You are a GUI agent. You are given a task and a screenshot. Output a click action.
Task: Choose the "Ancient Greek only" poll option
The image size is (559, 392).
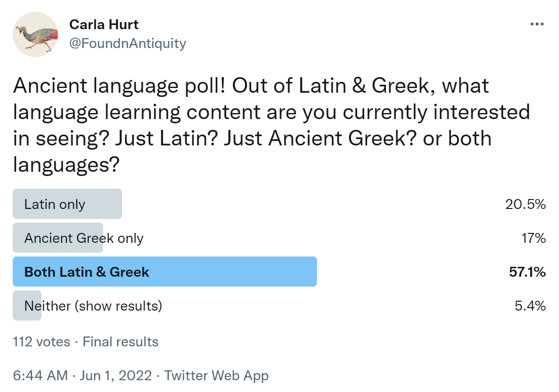pyautogui.click(x=84, y=238)
